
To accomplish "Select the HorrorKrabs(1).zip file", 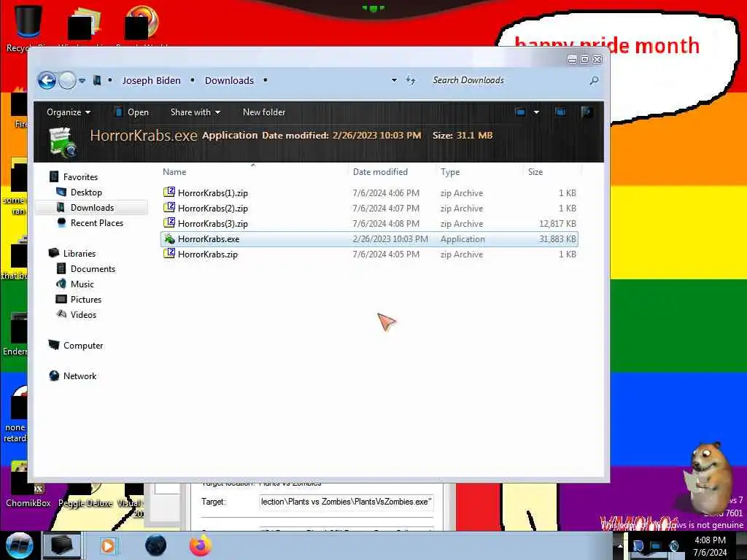I will [x=370, y=192].
